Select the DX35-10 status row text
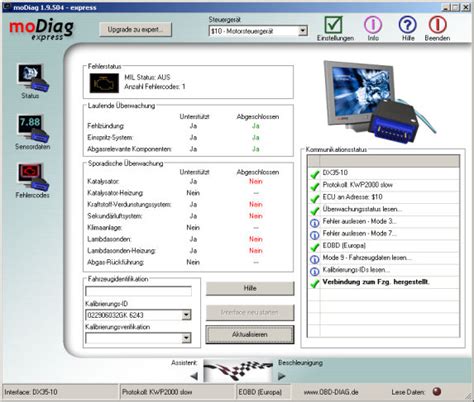The height and width of the screenshot is (402, 474). [335, 173]
